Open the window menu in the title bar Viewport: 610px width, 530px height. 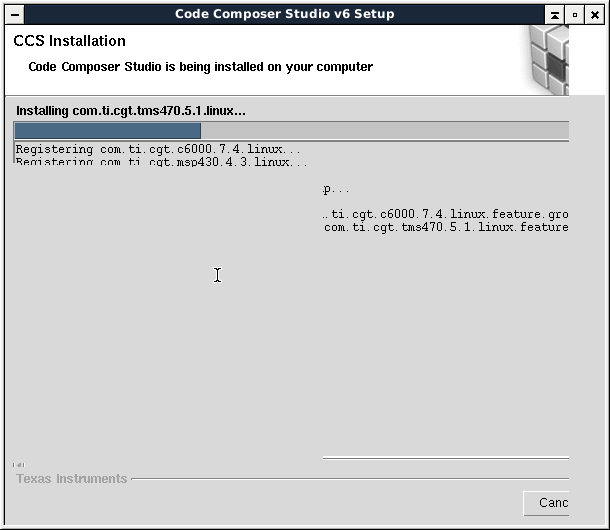[15, 14]
